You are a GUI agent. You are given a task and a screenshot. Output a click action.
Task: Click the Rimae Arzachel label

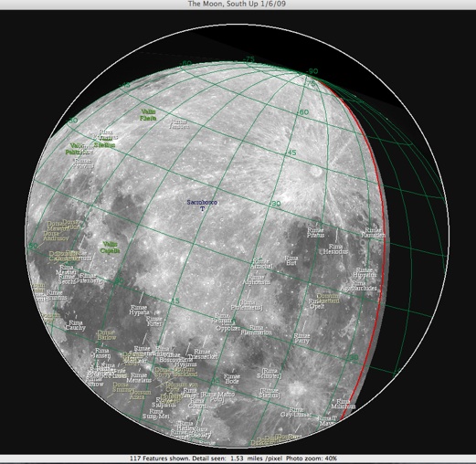(x=261, y=264)
